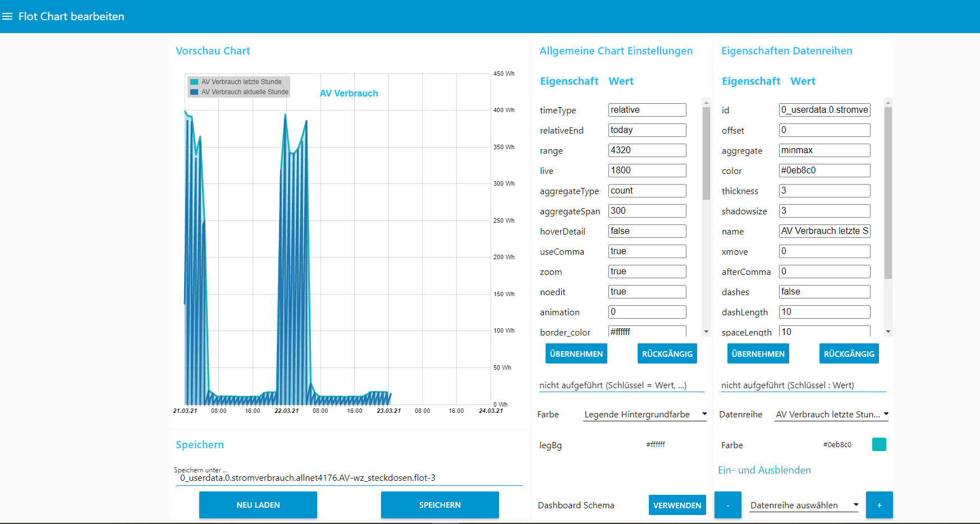Screen dimensions: 980x524
Task: Open the hamburger menu
Action: click(7, 16)
